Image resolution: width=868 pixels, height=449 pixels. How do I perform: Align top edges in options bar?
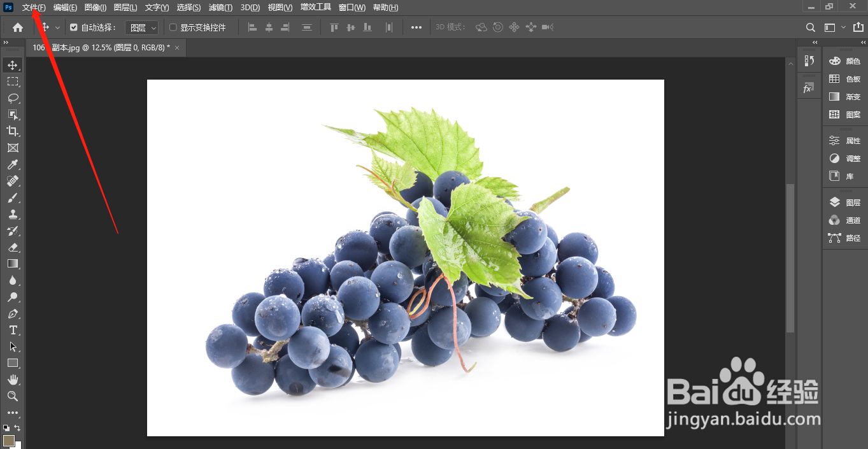point(334,27)
